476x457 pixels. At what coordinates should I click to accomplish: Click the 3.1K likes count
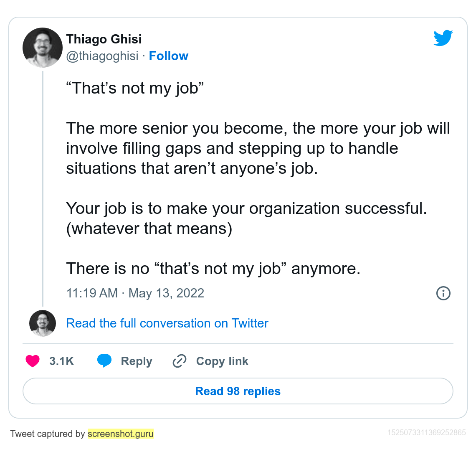point(61,361)
